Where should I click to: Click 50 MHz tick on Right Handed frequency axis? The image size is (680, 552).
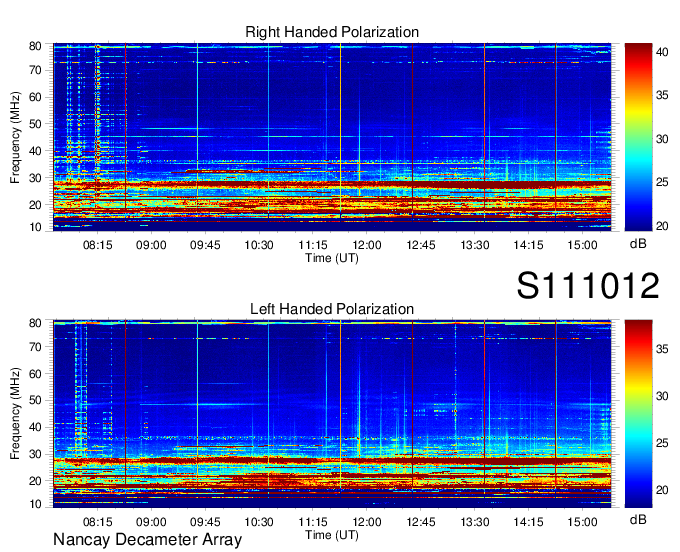(35, 124)
